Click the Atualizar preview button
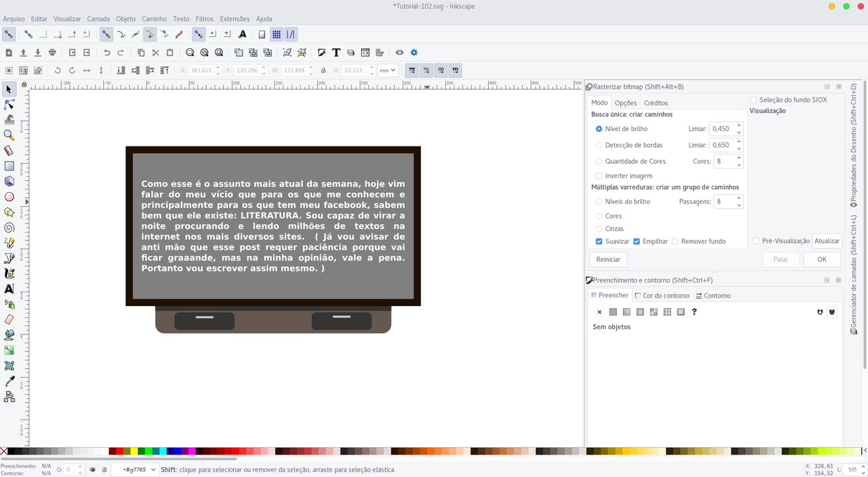Image resolution: width=868 pixels, height=477 pixels. [x=827, y=241]
